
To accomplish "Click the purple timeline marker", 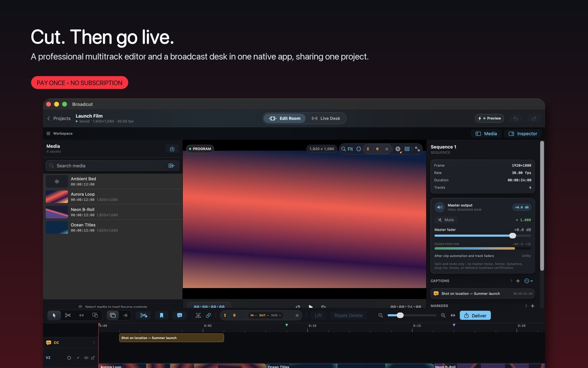I will (454, 325).
